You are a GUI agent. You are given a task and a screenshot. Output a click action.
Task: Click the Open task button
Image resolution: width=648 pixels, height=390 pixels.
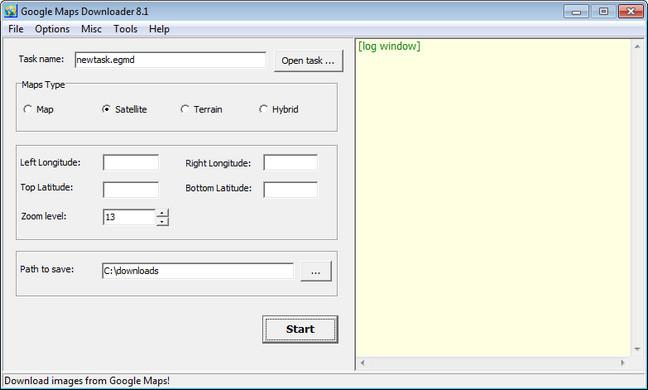click(x=308, y=61)
